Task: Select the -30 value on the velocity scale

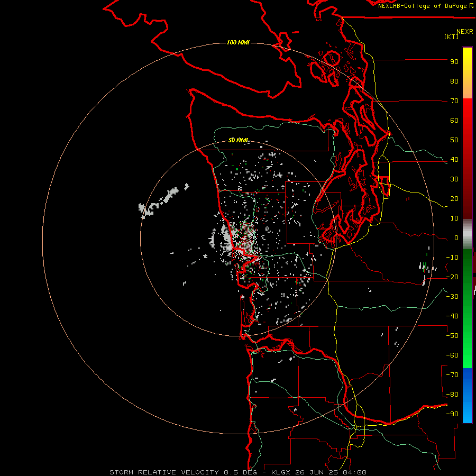Action: 452,297
